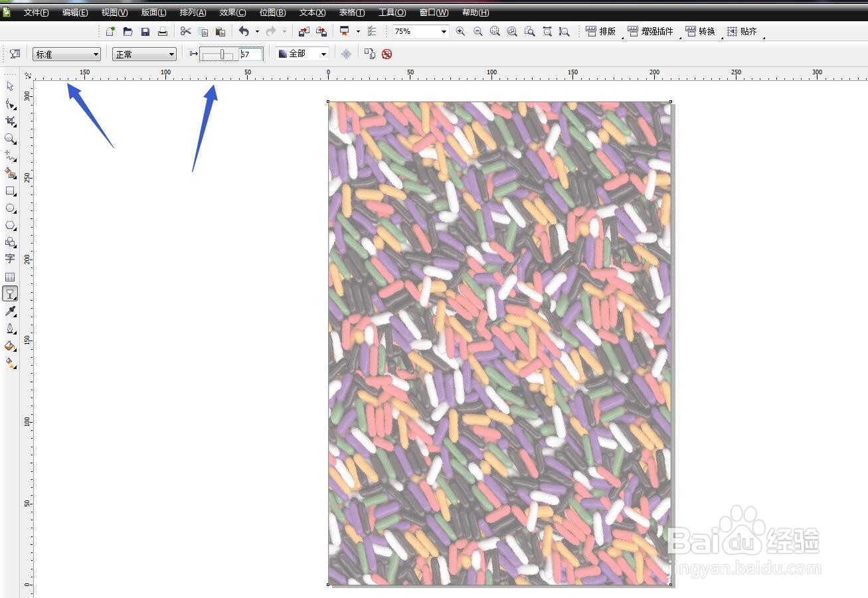The width and height of the screenshot is (868, 598).
Task: Select the Zoom tool in toolbox
Action: [x=10, y=139]
